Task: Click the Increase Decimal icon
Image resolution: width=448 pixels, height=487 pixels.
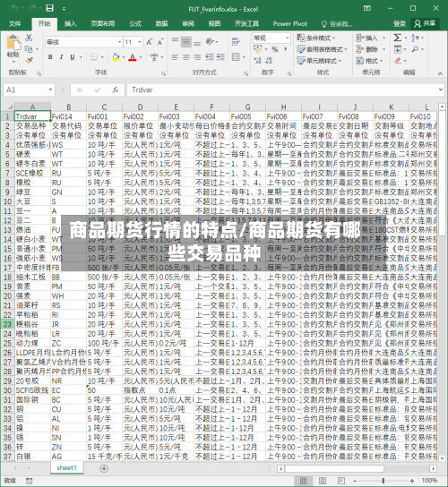Action: pos(257,60)
